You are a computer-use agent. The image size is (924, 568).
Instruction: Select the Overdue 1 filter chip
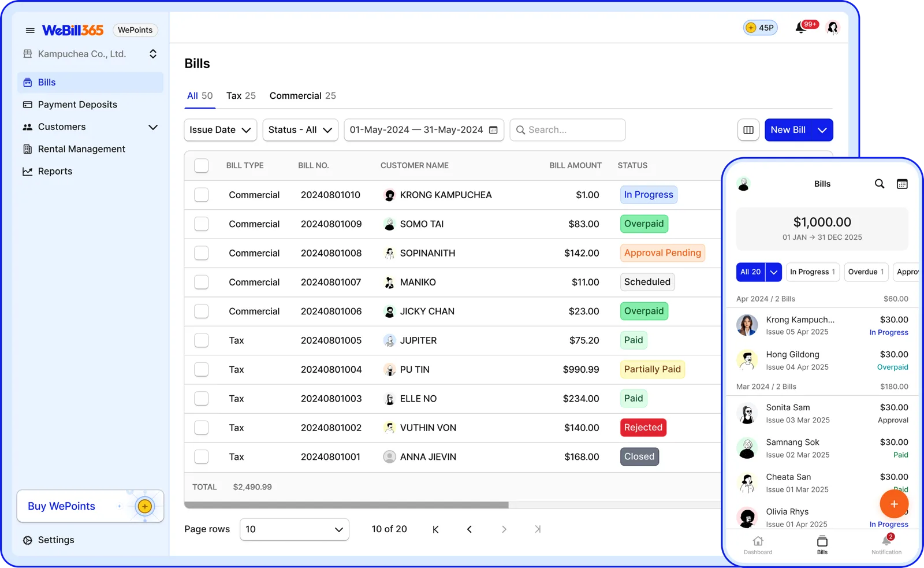[866, 272]
